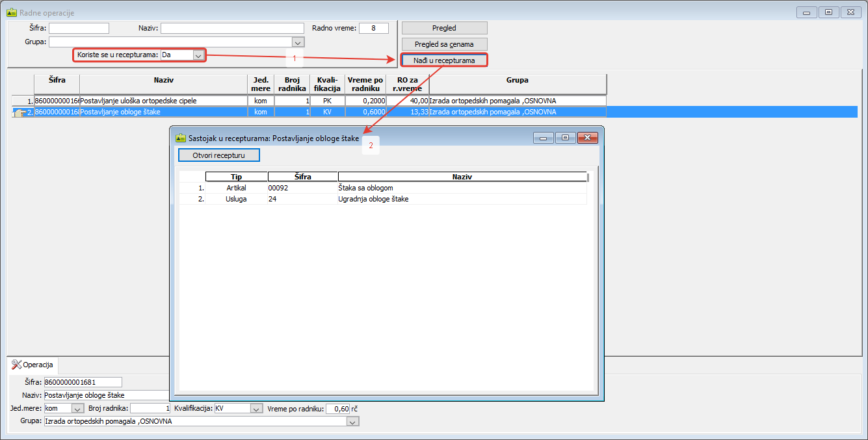Click the Pregled button
The height and width of the screenshot is (440, 868).
coord(444,28)
